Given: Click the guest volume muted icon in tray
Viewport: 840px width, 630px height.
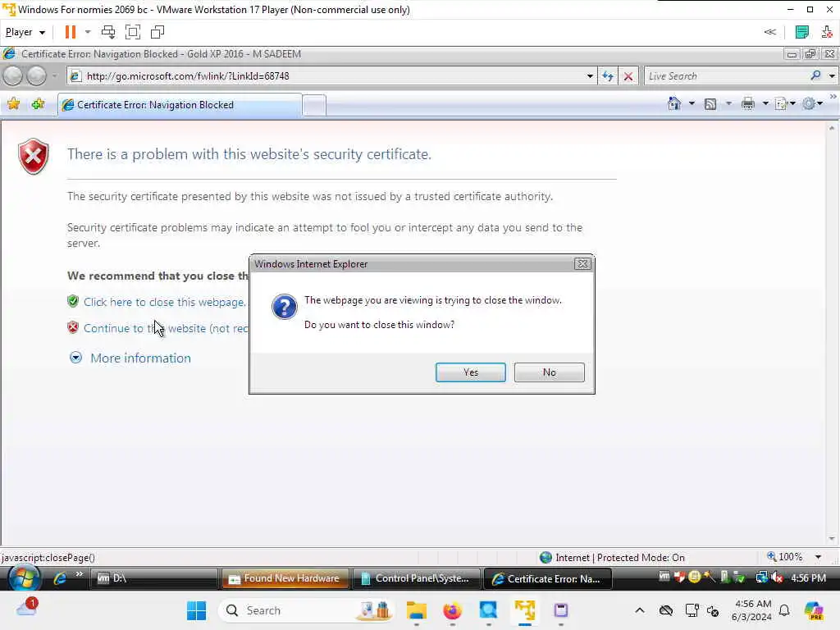Looking at the screenshot, I should pos(777,577).
